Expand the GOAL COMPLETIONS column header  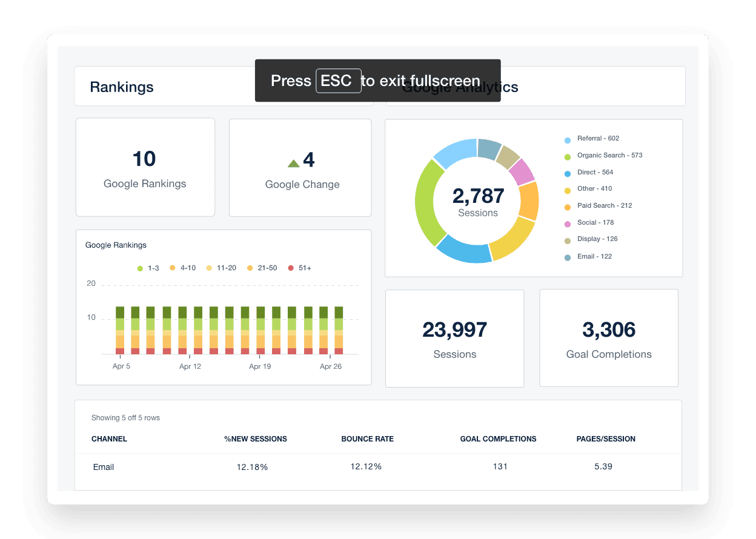pos(499,439)
